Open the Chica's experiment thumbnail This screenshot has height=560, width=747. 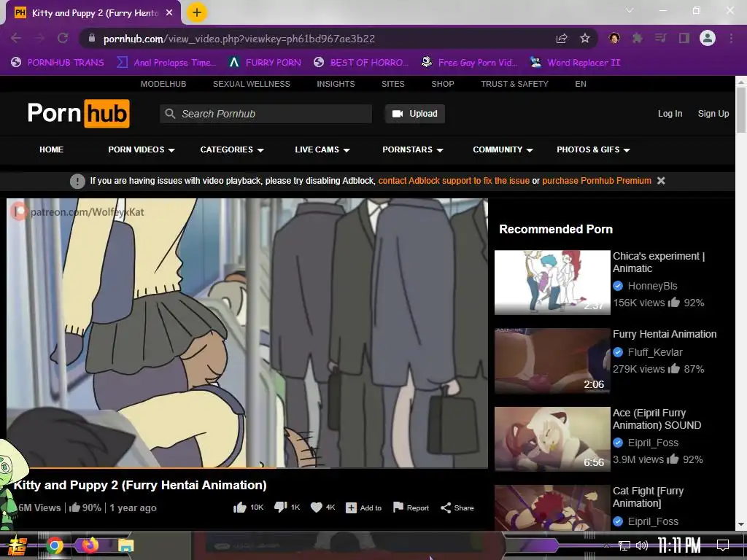(552, 282)
